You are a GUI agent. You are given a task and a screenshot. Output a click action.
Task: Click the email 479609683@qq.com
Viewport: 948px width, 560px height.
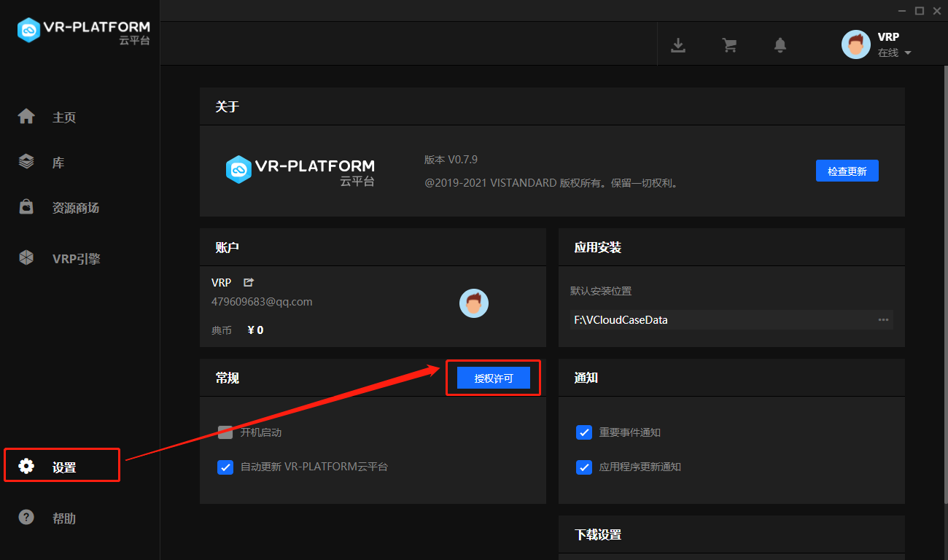(262, 301)
